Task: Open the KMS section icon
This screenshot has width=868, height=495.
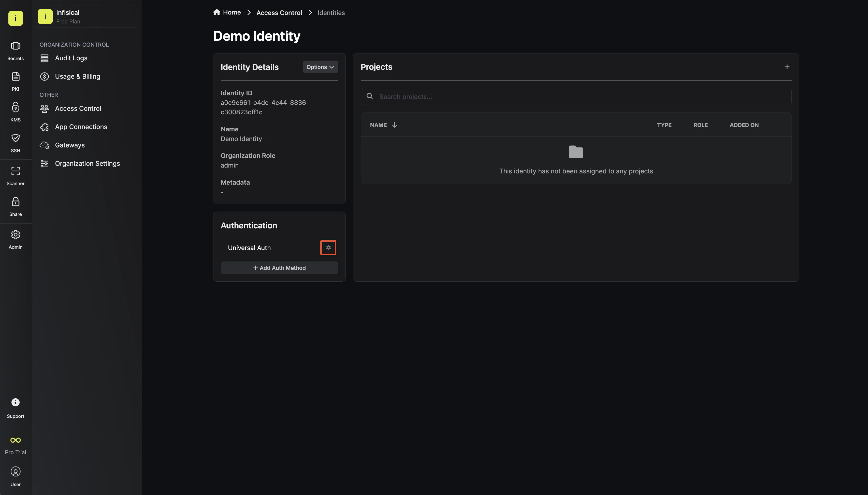Action: click(x=15, y=107)
